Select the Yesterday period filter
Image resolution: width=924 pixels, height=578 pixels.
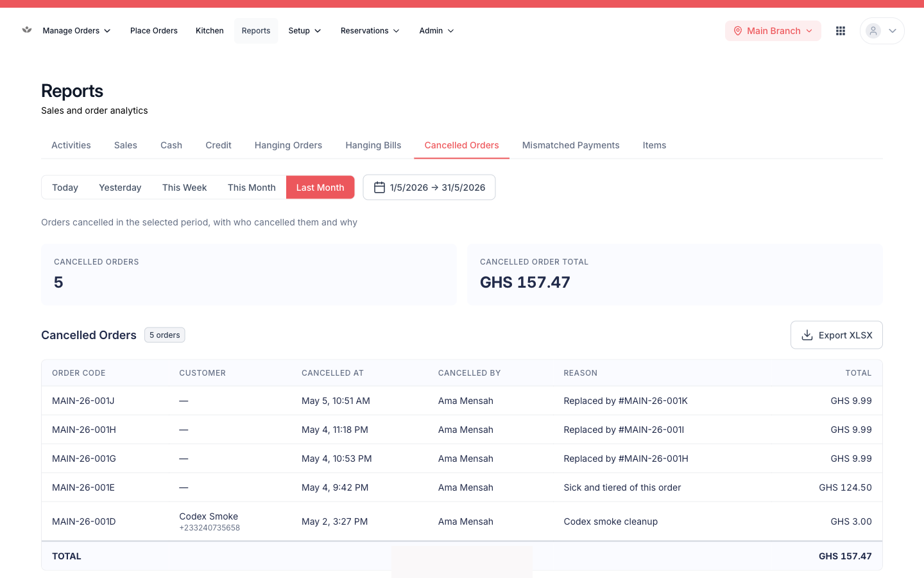pyautogui.click(x=120, y=188)
